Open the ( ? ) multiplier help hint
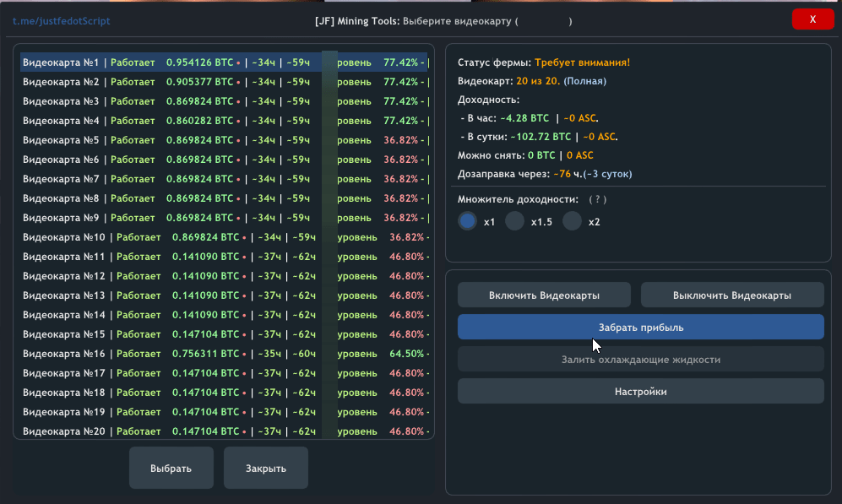842x504 pixels. point(597,199)
